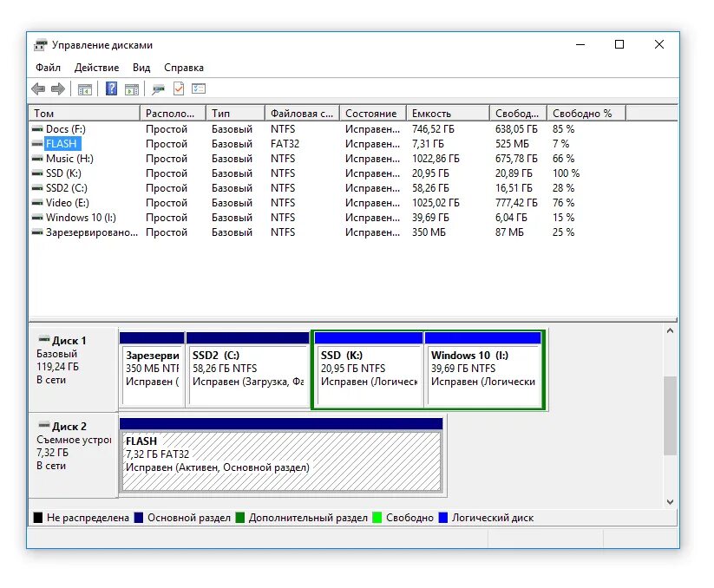The width and height of the screenshot is (714, 588).
Task: Open the Файл menu
Action: [x=48, y=68]
